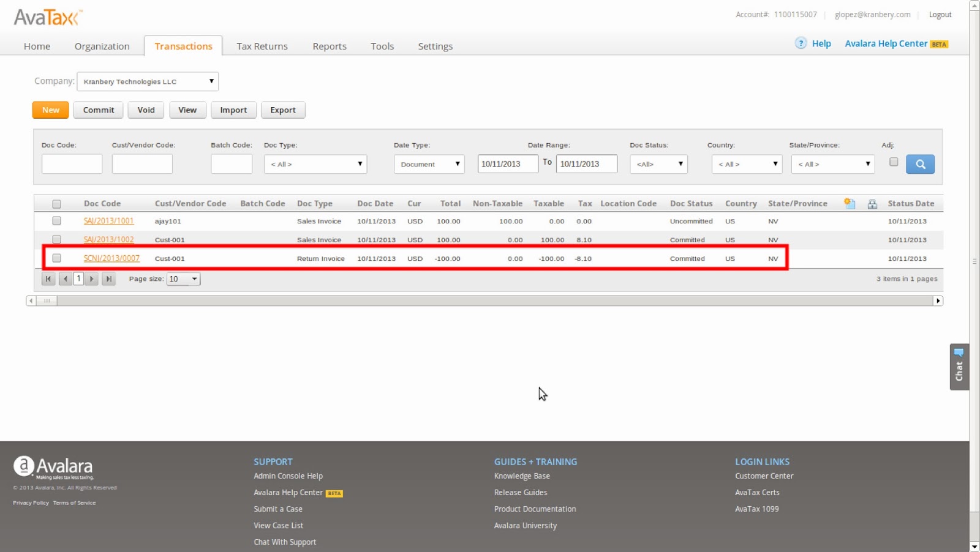Open Privacy Policy footer link
This screenshot has height=552, width=980.
click(x=31, y=503)
